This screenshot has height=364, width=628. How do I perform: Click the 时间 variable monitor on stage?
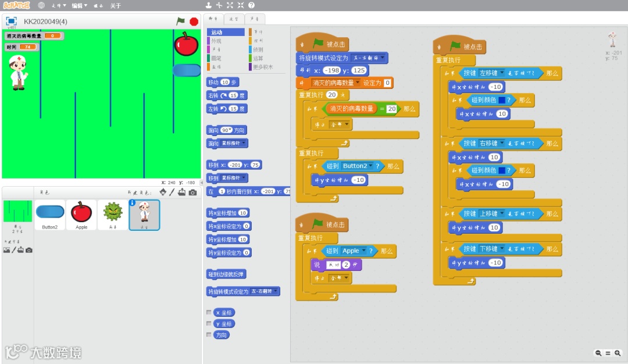click(x=22, y=47)
